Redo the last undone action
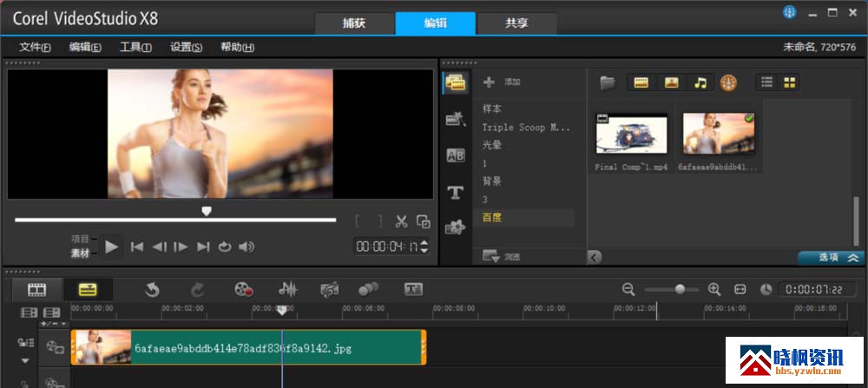 pyautogui.click(x=198, y=289)
